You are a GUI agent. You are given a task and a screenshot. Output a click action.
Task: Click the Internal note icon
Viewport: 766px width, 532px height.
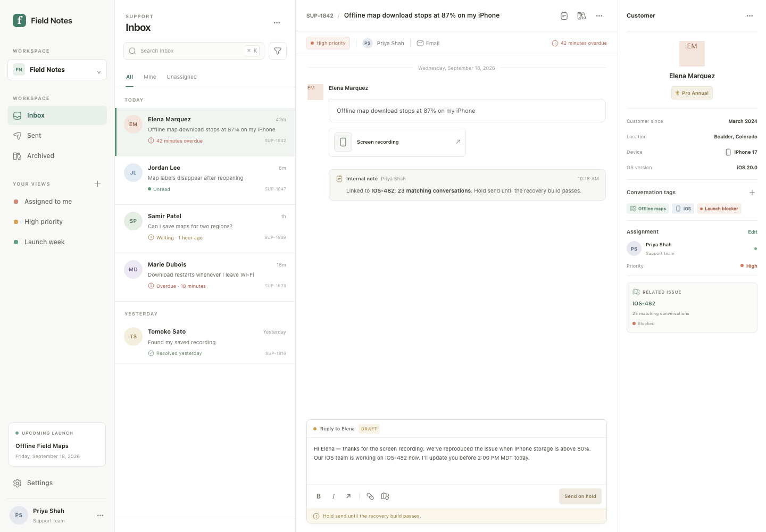point(339,179)
